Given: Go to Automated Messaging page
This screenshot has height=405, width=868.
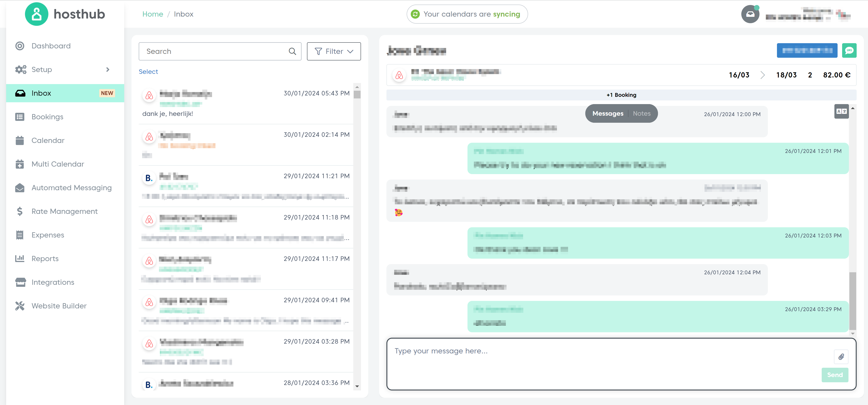Looking at the screenshot, I should click(72, 188).
